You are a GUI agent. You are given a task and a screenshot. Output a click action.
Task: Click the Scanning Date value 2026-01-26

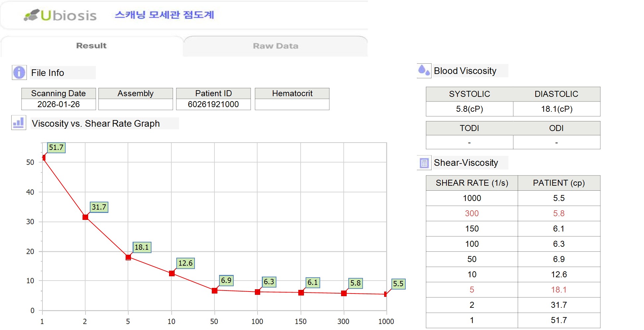59,104
